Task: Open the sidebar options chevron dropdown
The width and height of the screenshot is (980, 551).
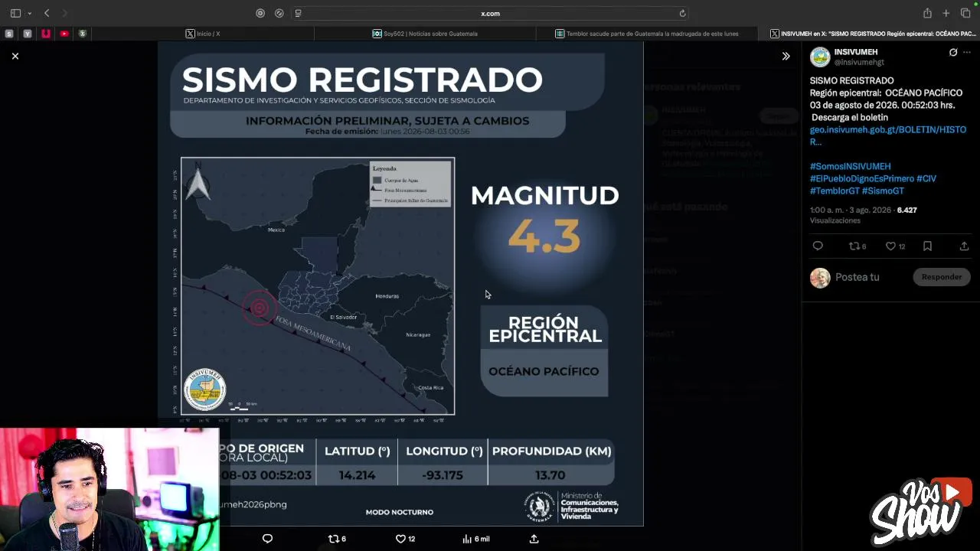Action: click(x=29, y=13)
